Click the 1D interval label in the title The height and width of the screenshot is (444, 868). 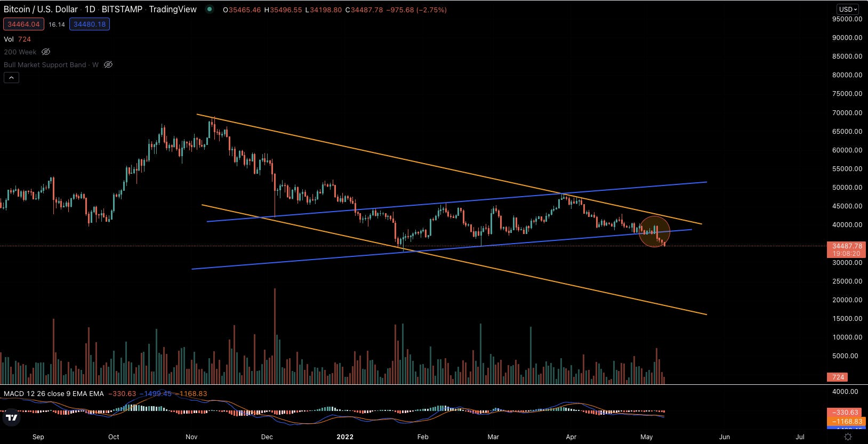tap(90, 9)
